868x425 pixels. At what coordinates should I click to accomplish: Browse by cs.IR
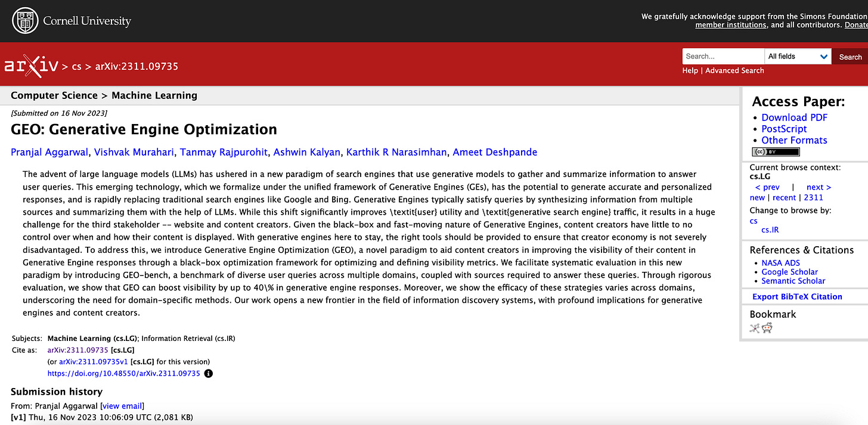pyautogui.click(x=770, y=230)
